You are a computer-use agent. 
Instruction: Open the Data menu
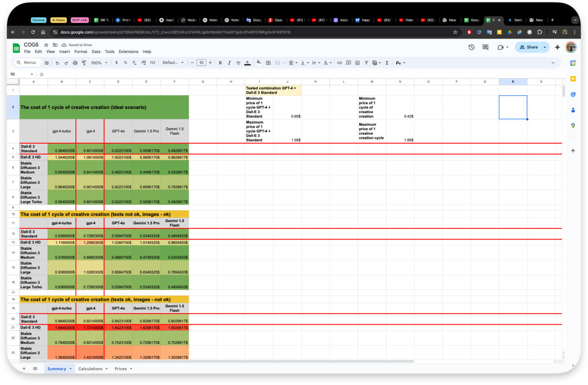(96, 52)
